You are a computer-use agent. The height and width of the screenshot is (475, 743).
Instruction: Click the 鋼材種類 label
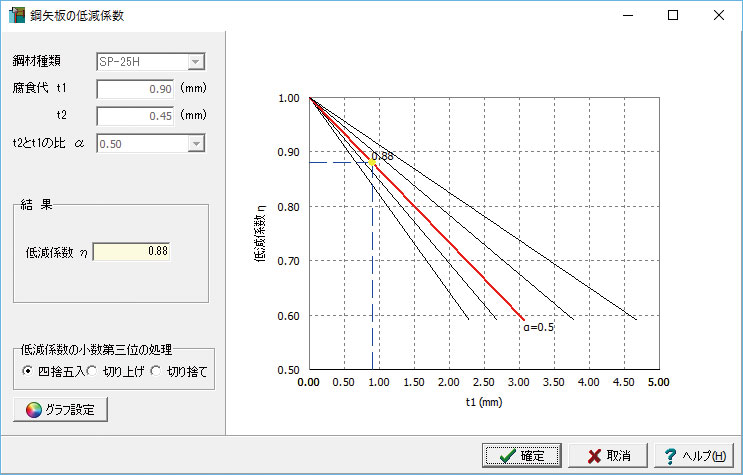36,61
